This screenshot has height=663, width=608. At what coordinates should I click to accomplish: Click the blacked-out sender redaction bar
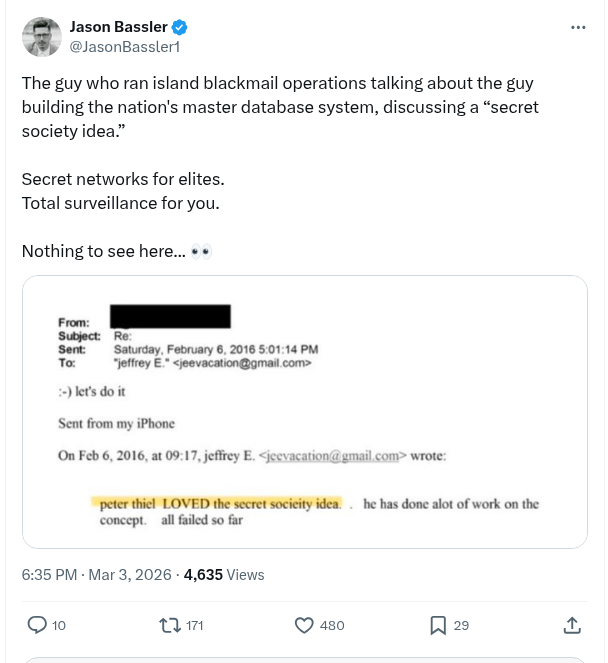point(171,316)
